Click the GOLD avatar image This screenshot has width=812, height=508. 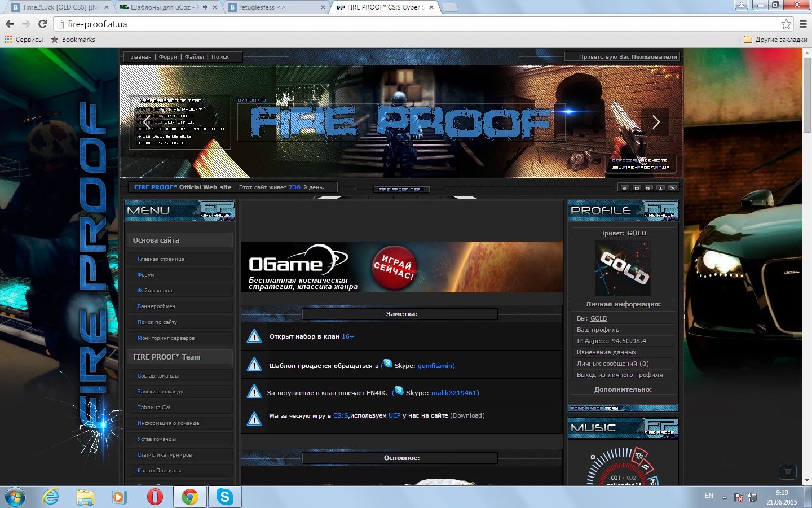[623, 268]
